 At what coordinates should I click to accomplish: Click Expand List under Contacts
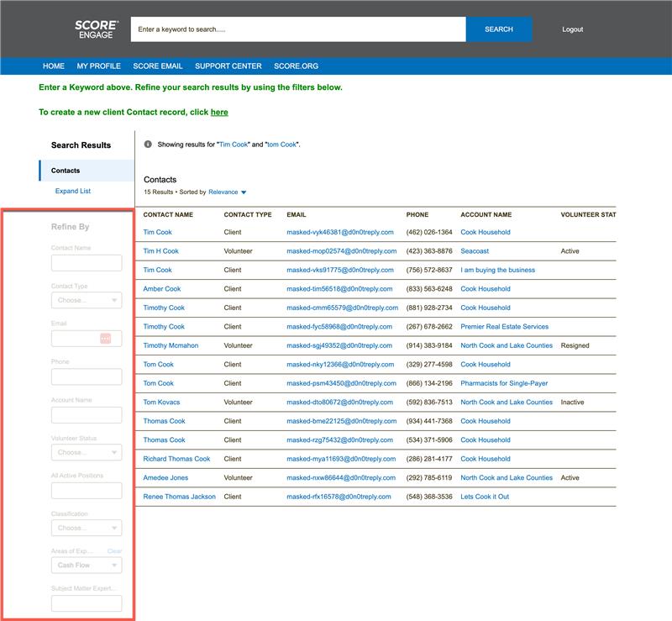[x=73, y=191]
